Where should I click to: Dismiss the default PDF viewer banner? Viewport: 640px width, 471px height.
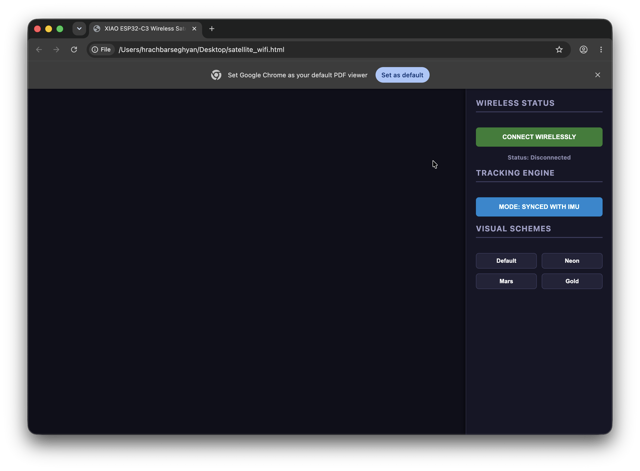pyautogui.click(x=597, y=75)
